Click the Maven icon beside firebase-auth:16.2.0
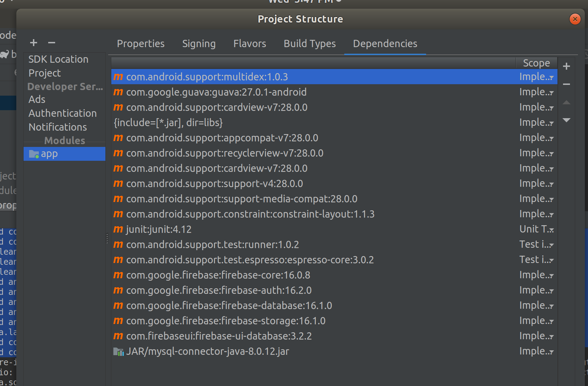The image size is (588, 386). click(x=118, y=290)
